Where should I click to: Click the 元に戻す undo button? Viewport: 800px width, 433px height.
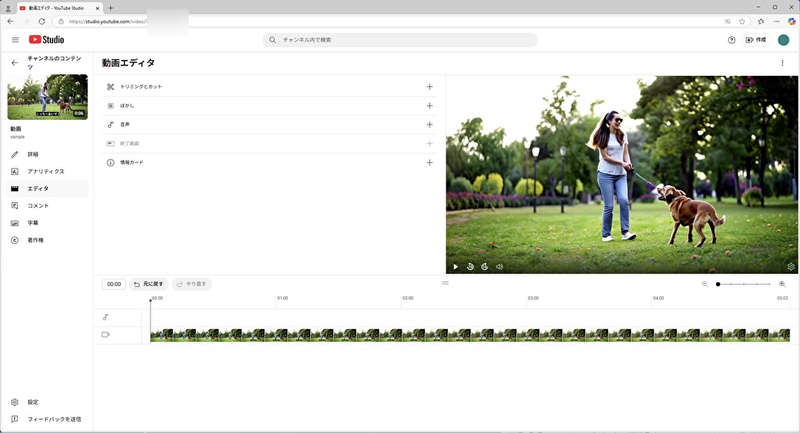click(x=149, y=284)
